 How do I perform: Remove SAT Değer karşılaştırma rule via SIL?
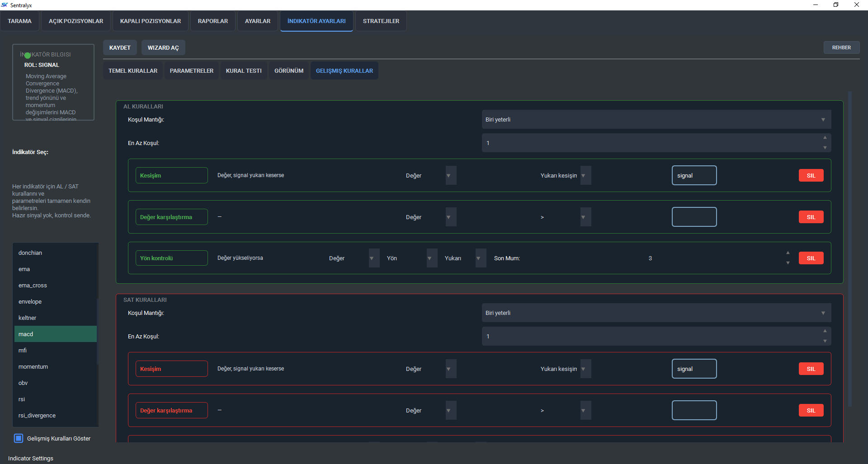coord(811,411)
